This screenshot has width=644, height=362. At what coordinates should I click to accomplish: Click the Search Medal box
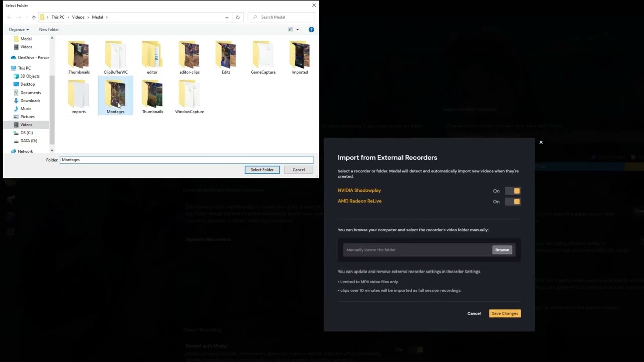click(x=282, y=17)
